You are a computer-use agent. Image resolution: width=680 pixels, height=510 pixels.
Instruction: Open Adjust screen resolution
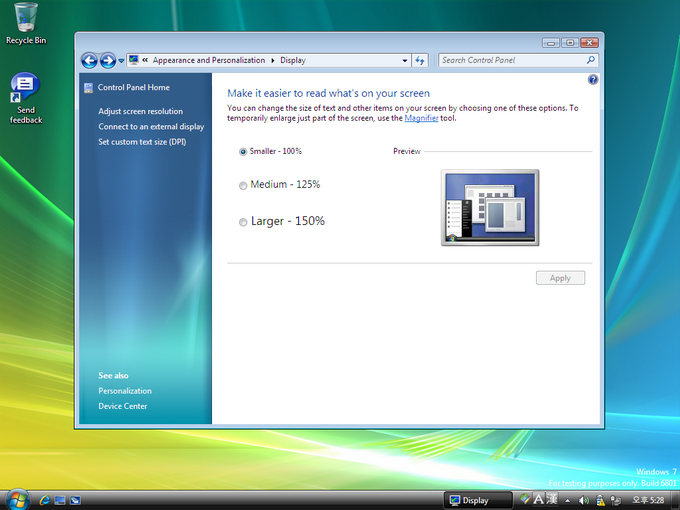pos(141,111)
